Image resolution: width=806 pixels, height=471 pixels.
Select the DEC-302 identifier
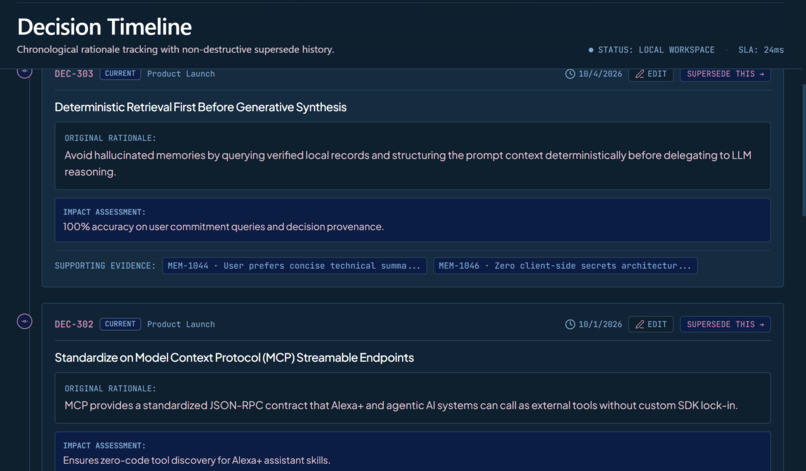[74, 324]
